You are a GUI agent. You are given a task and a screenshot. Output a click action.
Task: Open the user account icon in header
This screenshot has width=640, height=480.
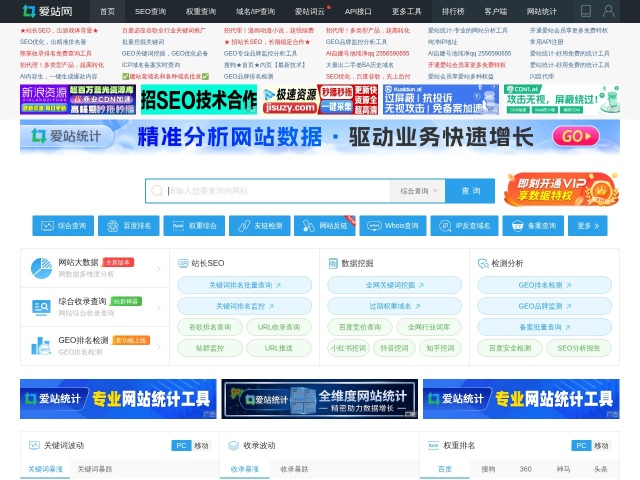tap(609, 11)
